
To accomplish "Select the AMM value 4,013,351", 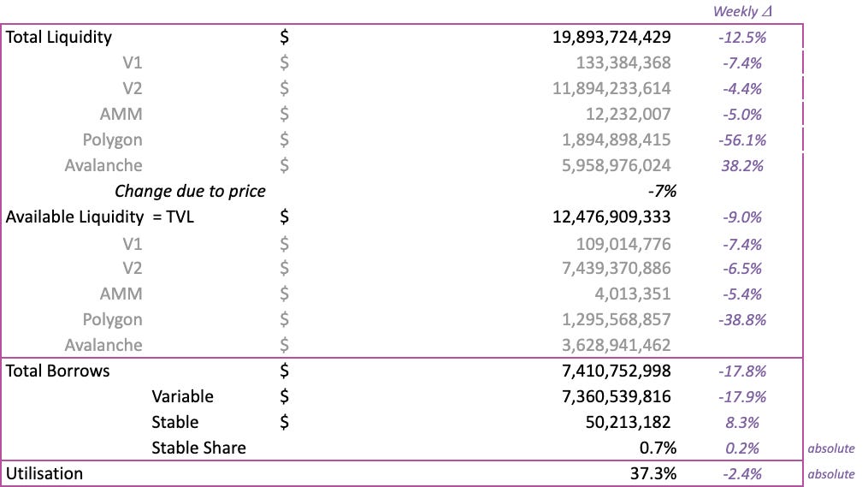I will pos(633,294).
